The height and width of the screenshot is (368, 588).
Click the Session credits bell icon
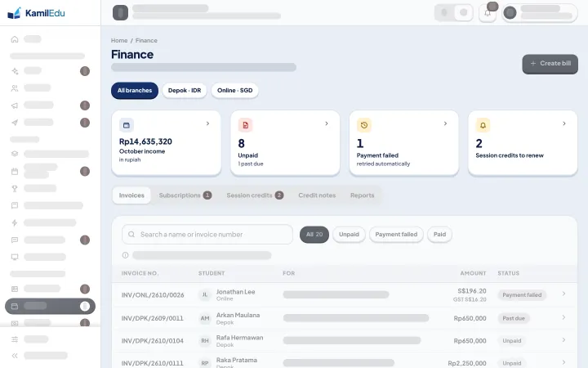click(x=483, y=125)
